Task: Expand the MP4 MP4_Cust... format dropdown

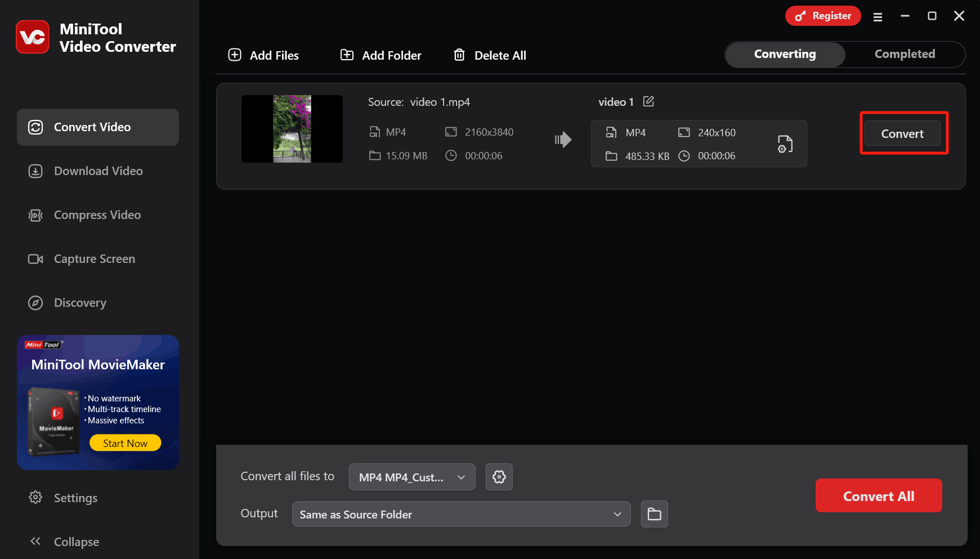Action: click(x=412, y=477)
